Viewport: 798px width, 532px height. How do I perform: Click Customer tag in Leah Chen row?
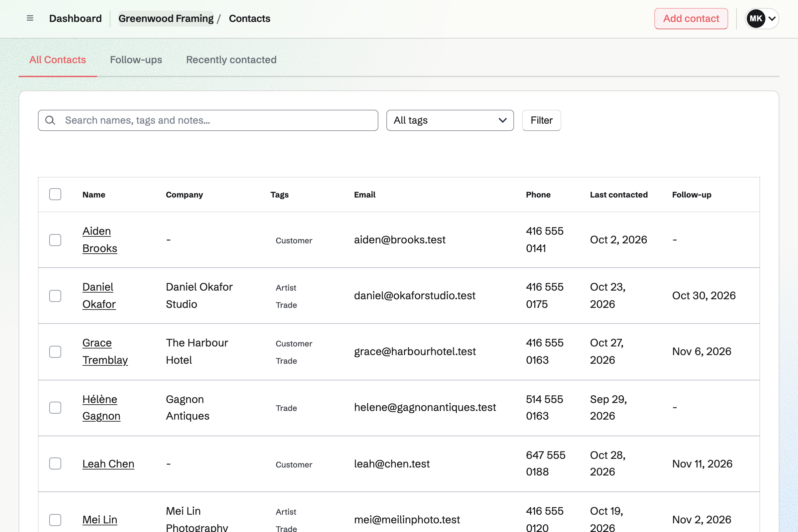click(294, 465)
